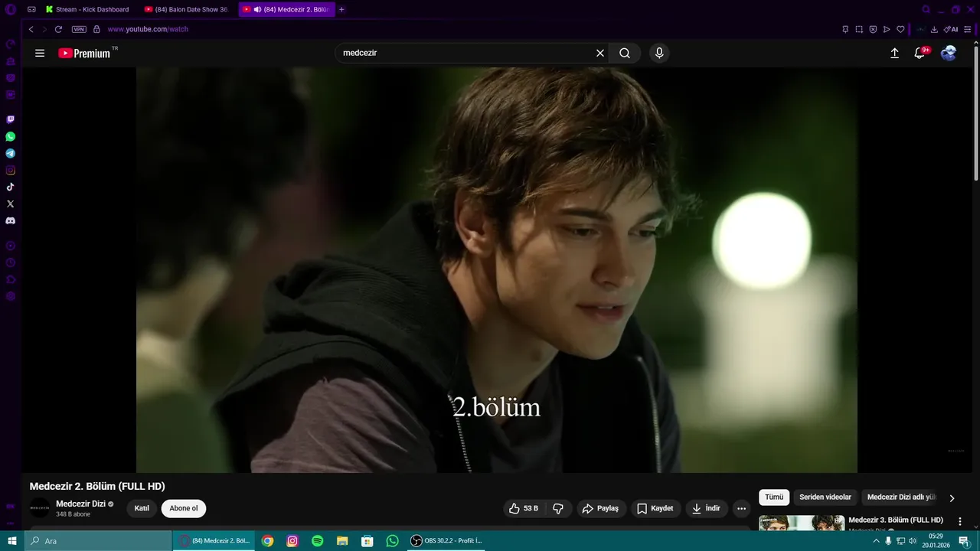Switch to Stream - Kick Dashboard tab
980x551 pixels.
click(87, 9)
